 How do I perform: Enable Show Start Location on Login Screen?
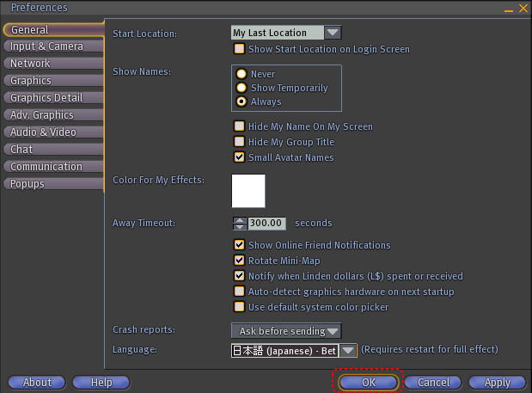coord(239,49)
